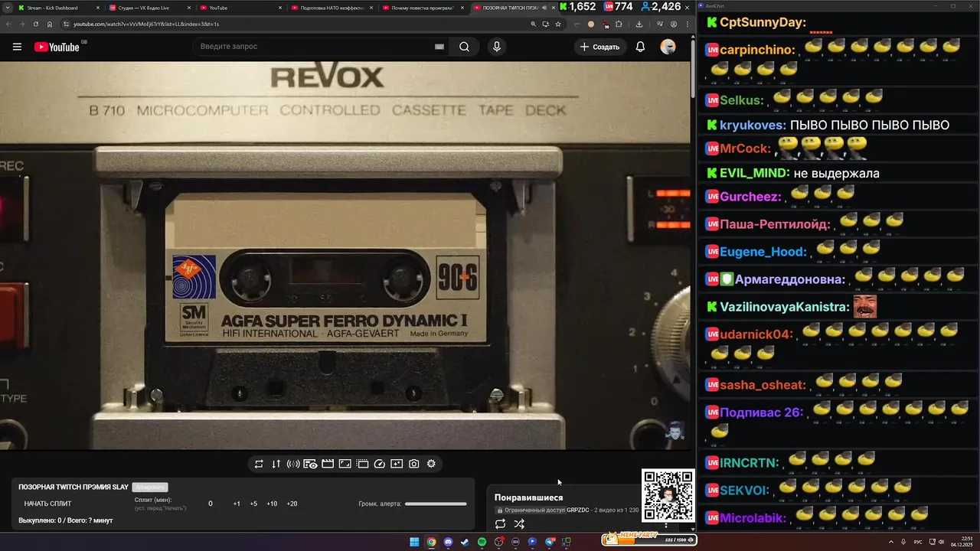This screenshot has height=551, width=980.
Task: Adjust the Громк. алерта volume slider
Action: click(436, 504)
